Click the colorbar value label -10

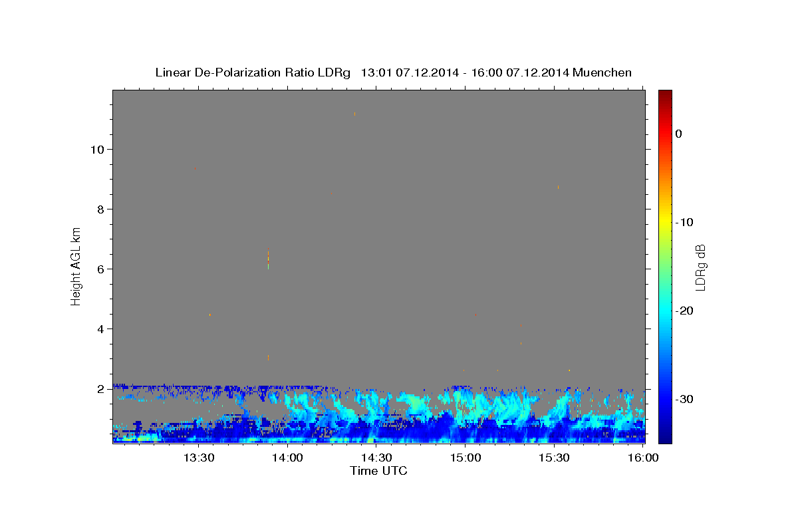click(x=685, y=222)
